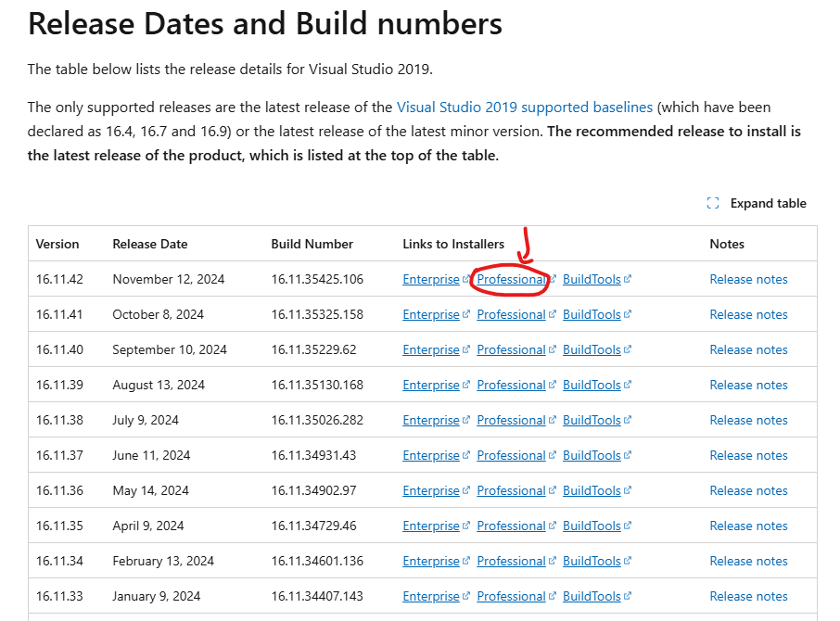840x621 pixels.
Task: Download Enterprise installer for 16.11.41
Action: pos(431,315)
